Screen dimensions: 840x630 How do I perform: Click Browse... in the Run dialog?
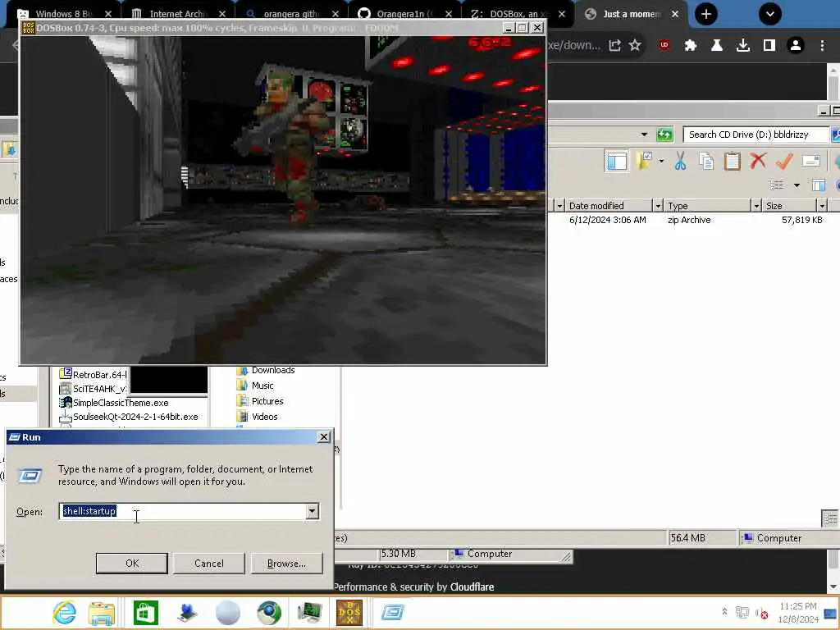[286, 563]
